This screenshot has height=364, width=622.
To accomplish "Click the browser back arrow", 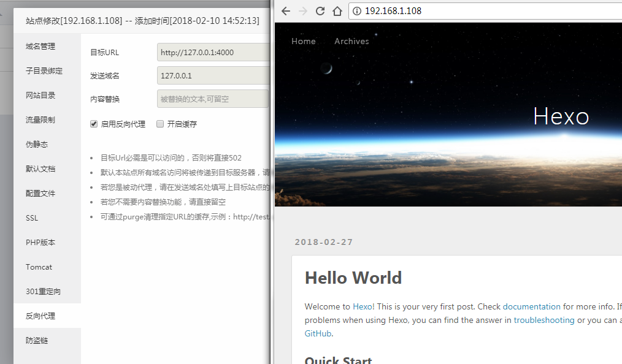I will point(286,11).
